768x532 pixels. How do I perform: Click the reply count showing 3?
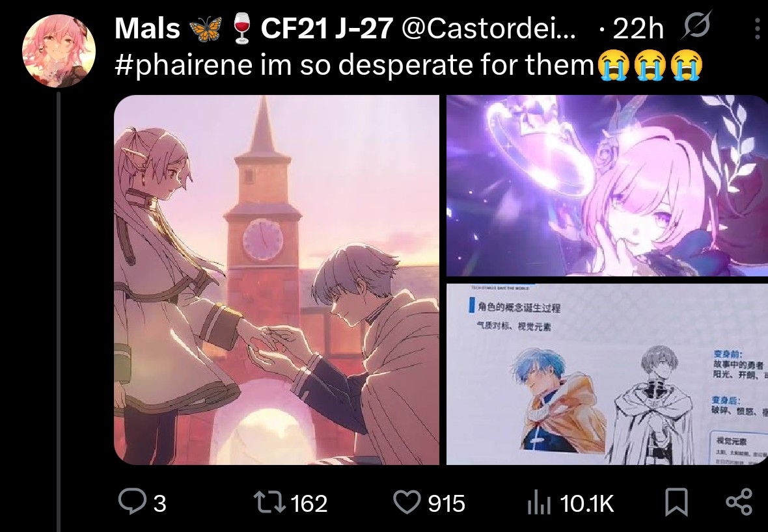159,503
